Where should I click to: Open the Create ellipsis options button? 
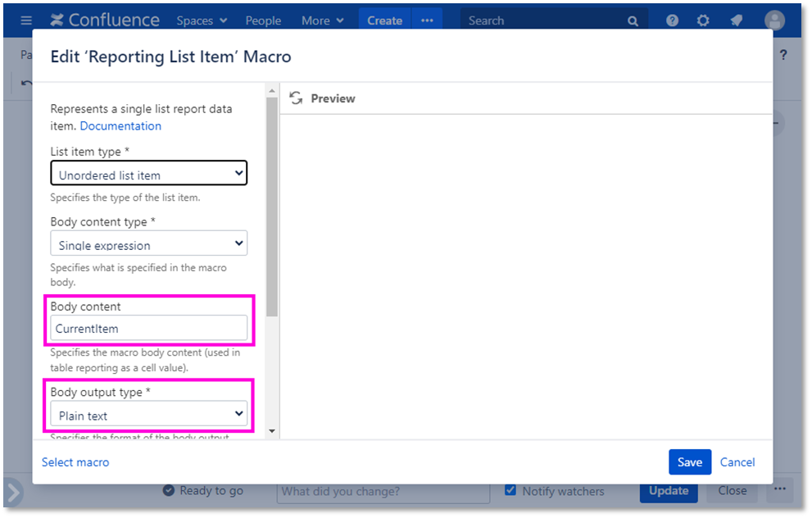pyautogui.click(x=427, y=20)
